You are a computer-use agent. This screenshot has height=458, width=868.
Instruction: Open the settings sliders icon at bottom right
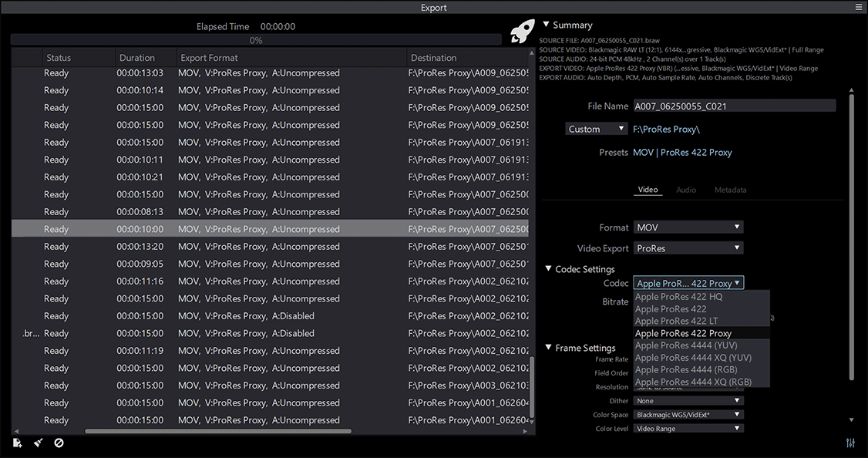tap(850, 443)
